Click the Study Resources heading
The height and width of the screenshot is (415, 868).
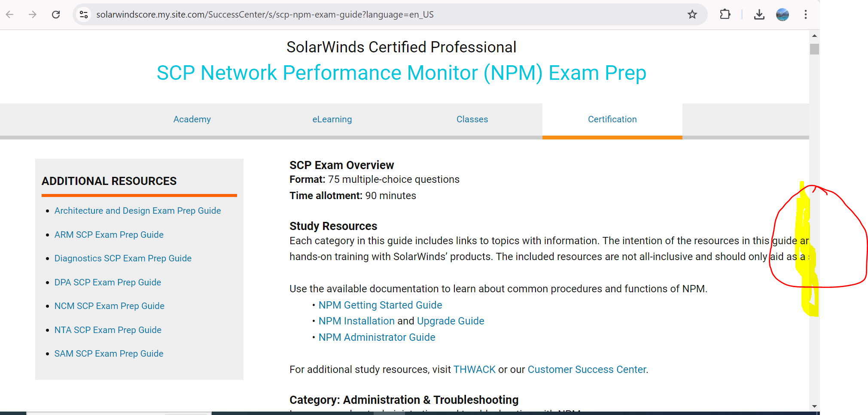pos(333,226)
